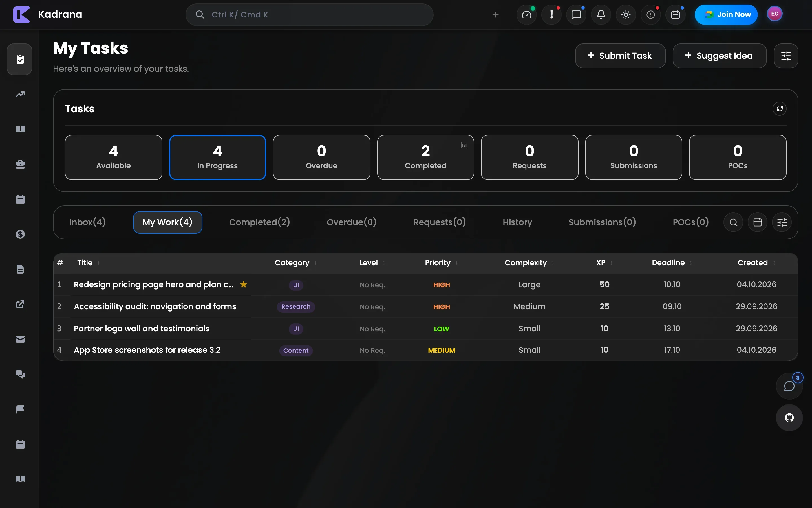Sort table by Title column
The image size is (812, 508).
click(x=88, y=263)
